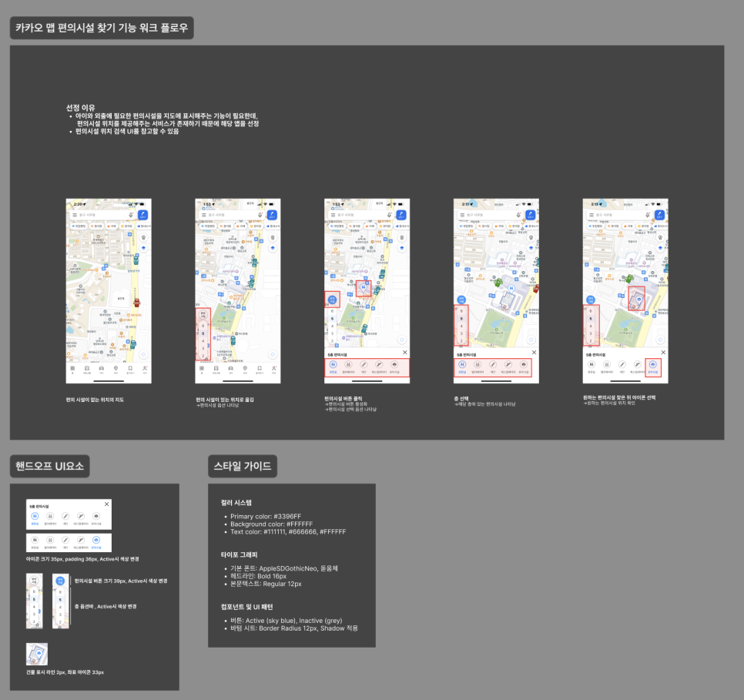Screen dimensions: 744x700
Task: Tap the nursing room icon in the '층 선택' screen
Action: coord(524,364)
